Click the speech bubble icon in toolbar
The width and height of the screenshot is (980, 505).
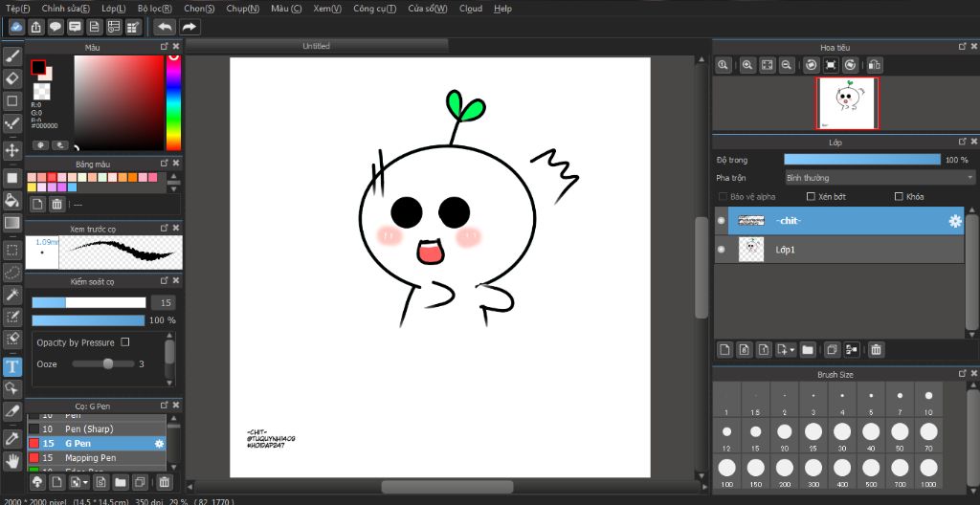[56, 27]
